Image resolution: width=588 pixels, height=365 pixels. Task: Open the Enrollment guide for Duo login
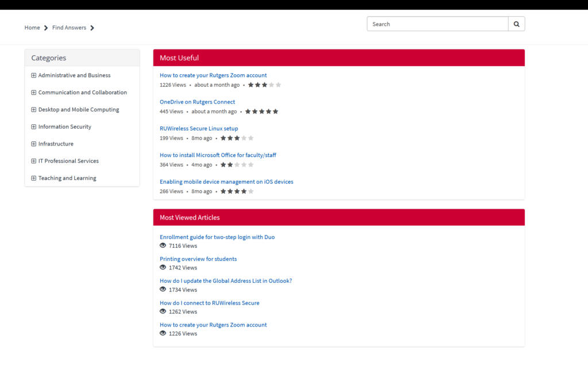(217, 237)
